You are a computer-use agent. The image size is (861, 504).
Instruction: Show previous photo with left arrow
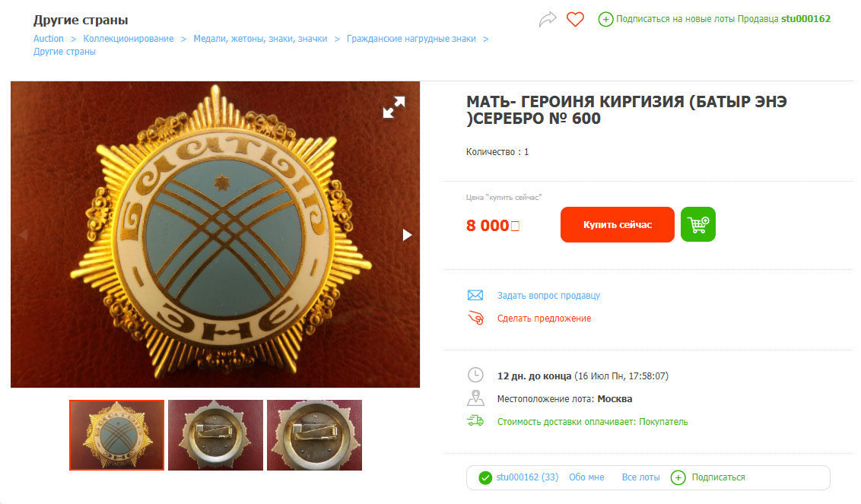[23, 235]
